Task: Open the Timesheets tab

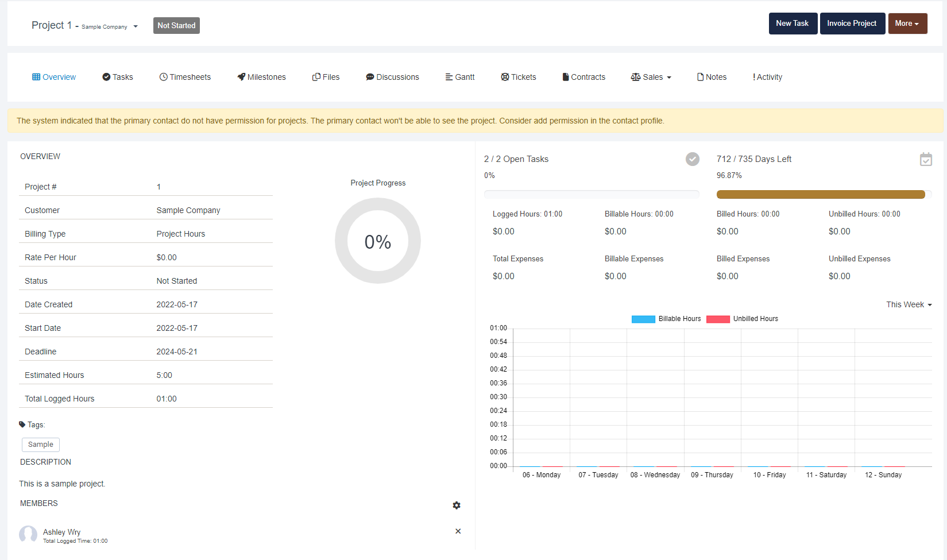Action: coord(185,77)
